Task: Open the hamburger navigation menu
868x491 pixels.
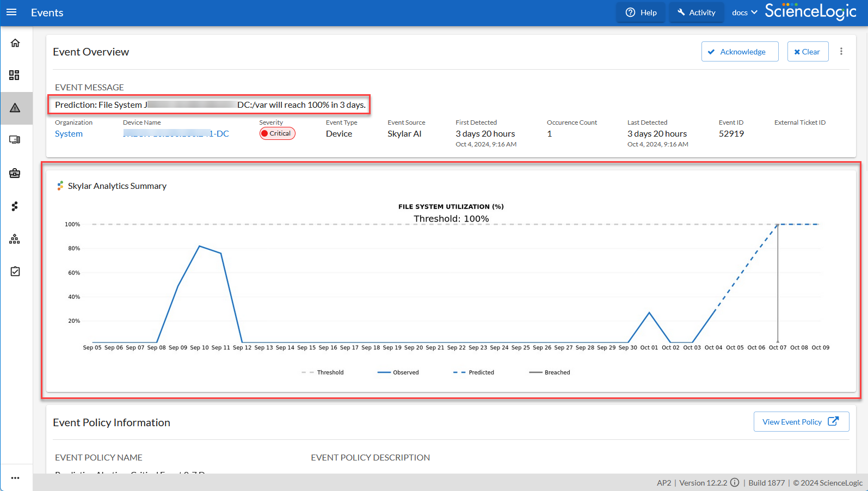Action: tap(11, 13)
